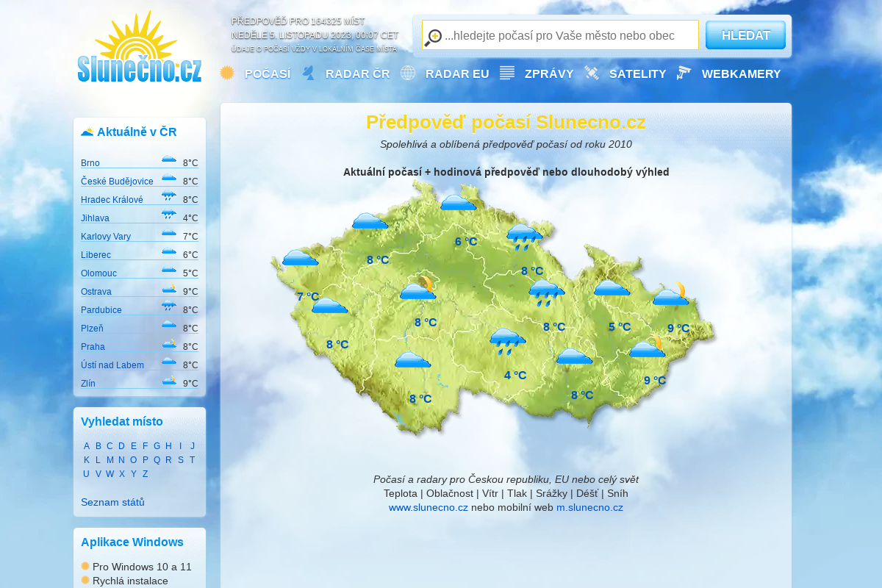Open Radar EU via its globe icon
Screen dimensions: 882x588
pyautogui.click(x=408, y=73)
